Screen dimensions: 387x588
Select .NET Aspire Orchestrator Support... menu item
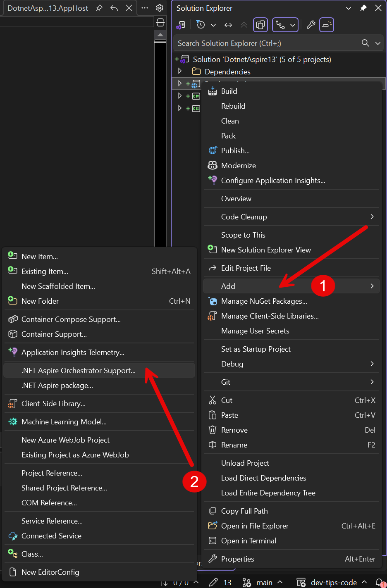pyautogui.click(x=79, y=371)
